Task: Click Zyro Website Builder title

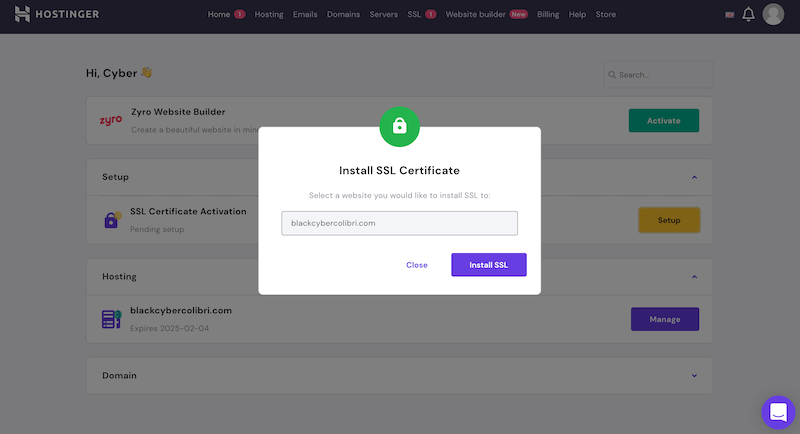Action: coord(178,112)
